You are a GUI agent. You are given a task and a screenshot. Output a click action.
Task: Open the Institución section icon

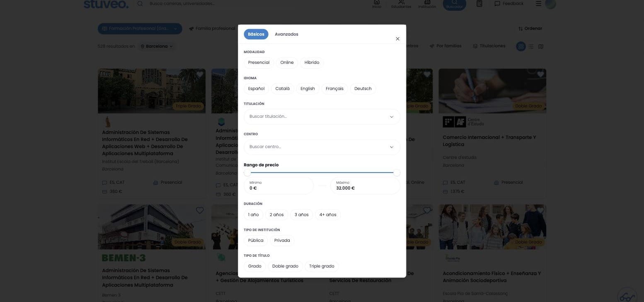pos(427,3)
